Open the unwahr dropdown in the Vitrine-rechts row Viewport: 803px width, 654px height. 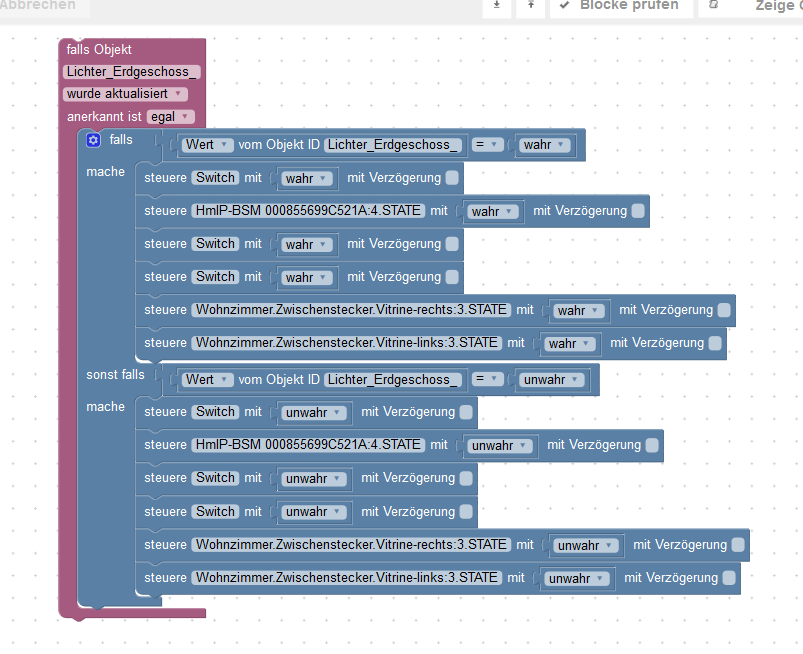click(x=585, y=545)
